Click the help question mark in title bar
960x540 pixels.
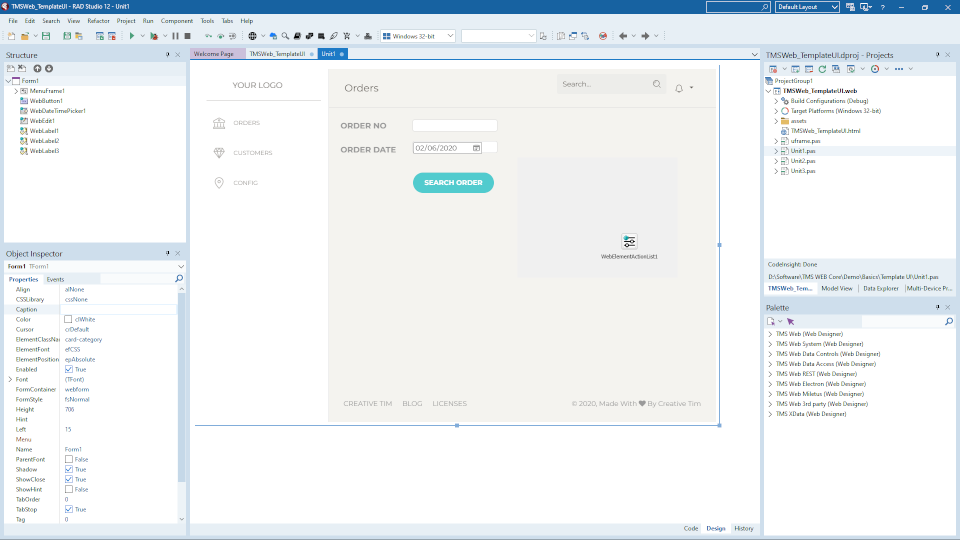click(882, 7)
